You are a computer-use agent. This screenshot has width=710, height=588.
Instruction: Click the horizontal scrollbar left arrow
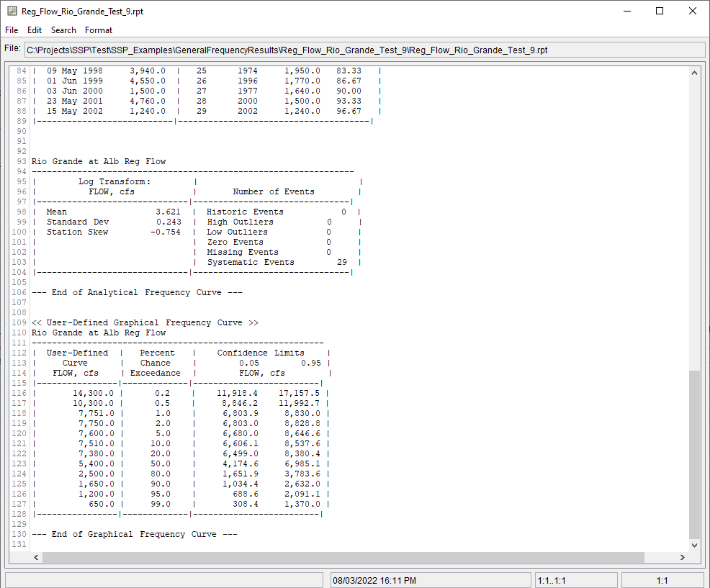pyautogui.click(x=36, y=557)
